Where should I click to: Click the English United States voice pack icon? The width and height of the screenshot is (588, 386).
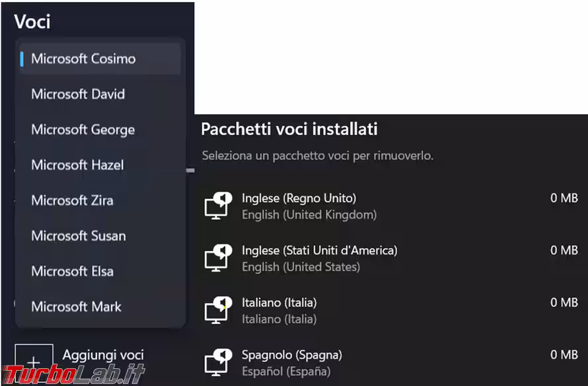pos(218,258)
